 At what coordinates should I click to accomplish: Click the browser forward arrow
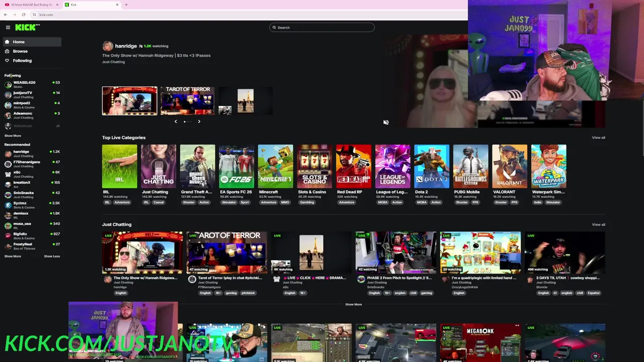click(x=14, y=15)
